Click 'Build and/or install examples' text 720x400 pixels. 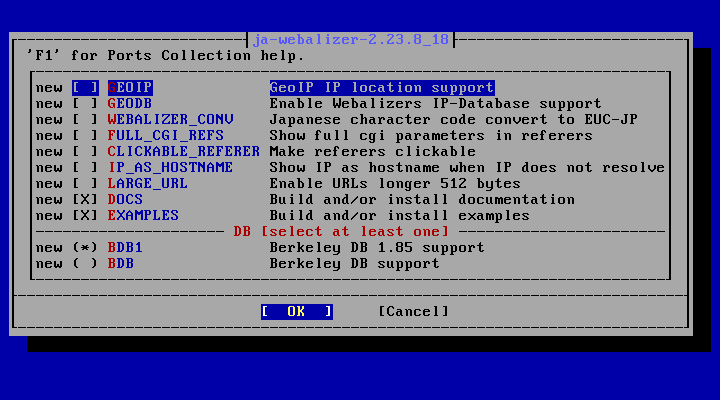[400, 215]
